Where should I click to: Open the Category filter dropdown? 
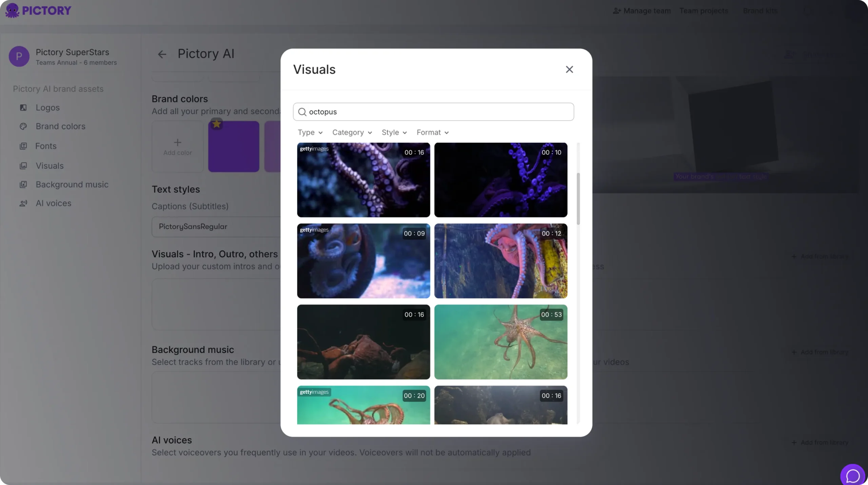tap(352, 133)
